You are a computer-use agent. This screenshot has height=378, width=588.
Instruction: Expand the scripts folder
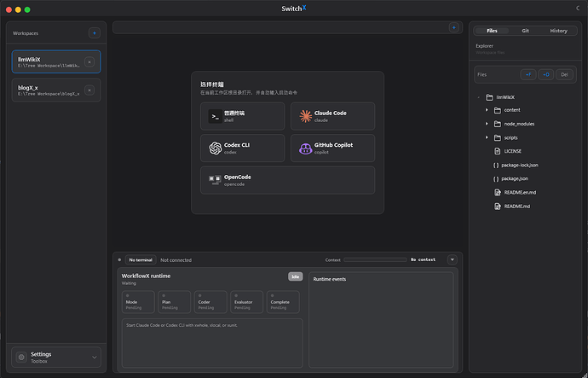(x=487, y=137)
